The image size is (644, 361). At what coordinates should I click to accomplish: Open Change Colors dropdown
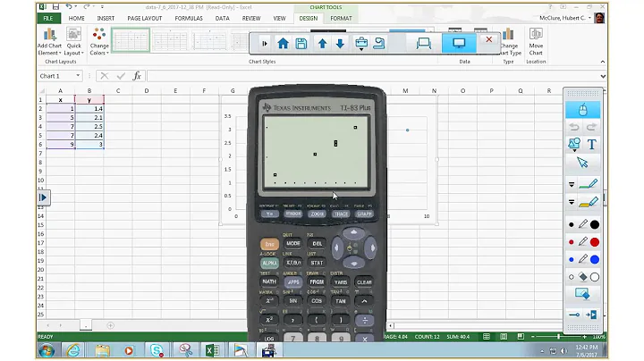coord(99,42)
